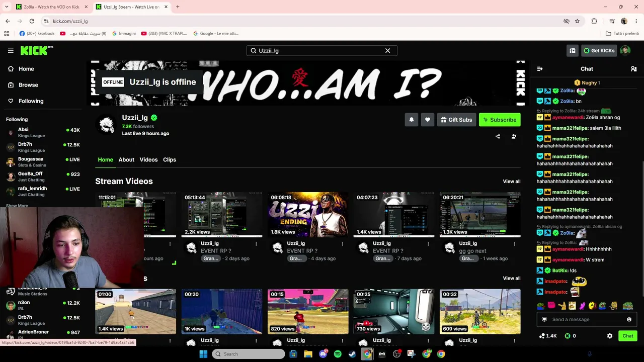Open the profile avatar menu
Viewport: 644px width, 362px height.
[x=625, y=50]
